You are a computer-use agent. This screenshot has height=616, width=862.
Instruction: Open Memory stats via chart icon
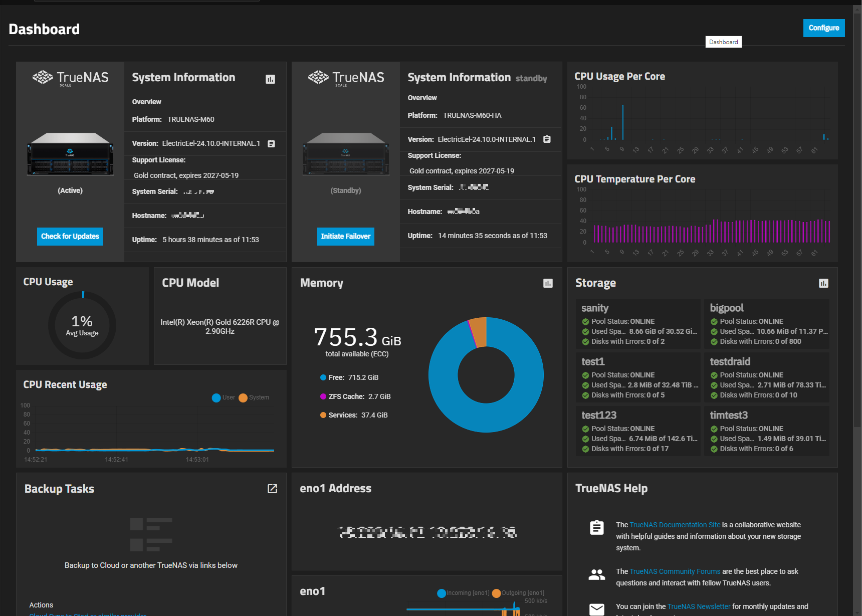click(548, 283)
